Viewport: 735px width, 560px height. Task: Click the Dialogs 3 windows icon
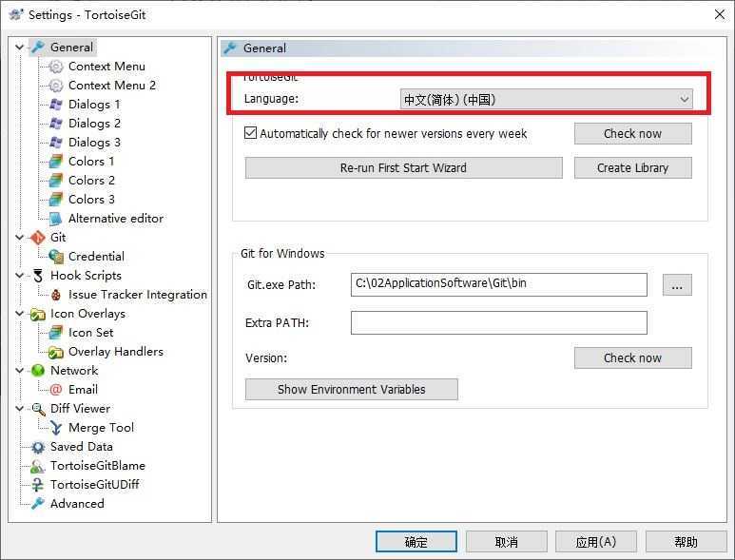[56, 143]
